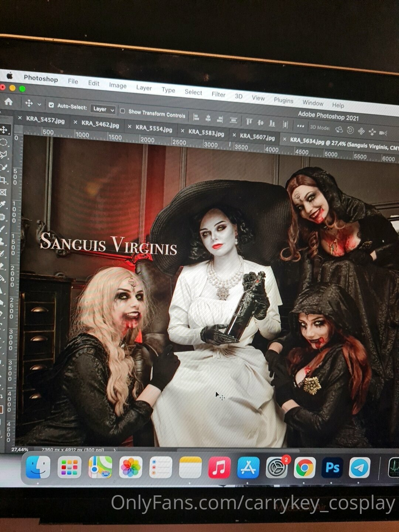This screenshot has height=532, width=399.
Task: Open the Window menu
Action: click(x=313, y=103)
